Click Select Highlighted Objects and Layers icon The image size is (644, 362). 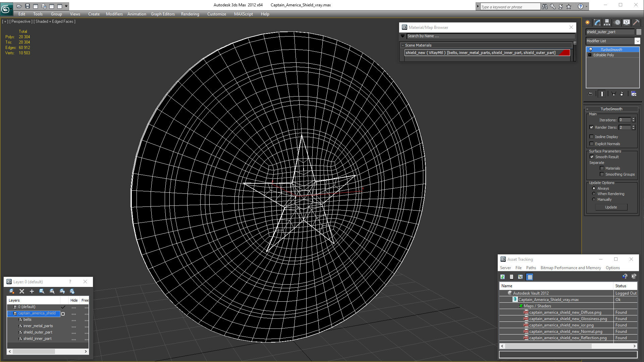point(42,291)
